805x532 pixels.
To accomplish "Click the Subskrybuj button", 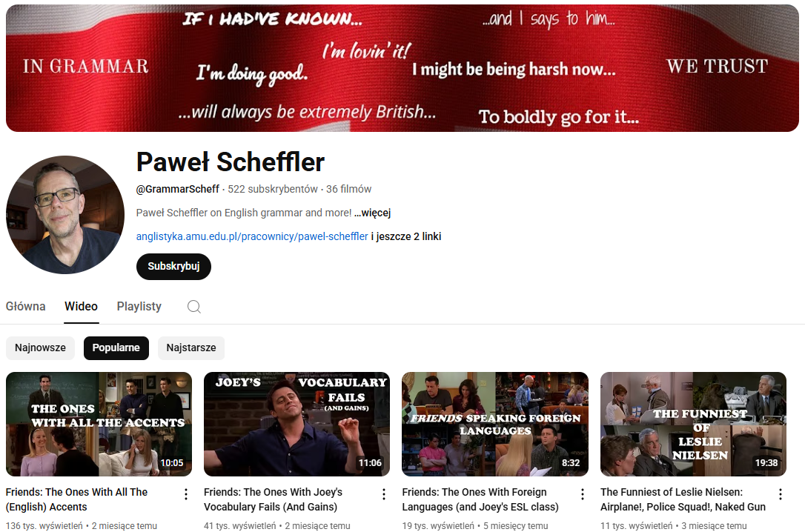I will tap(173, 266).
